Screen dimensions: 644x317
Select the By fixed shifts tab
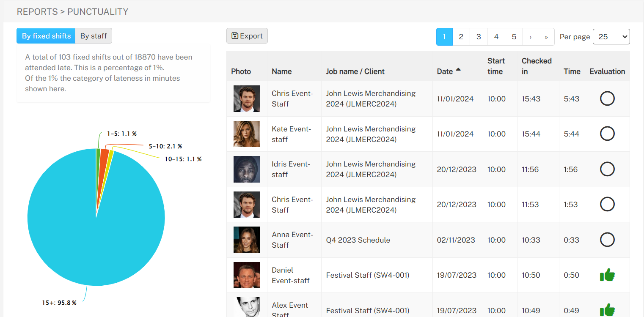tap(46, 36)
